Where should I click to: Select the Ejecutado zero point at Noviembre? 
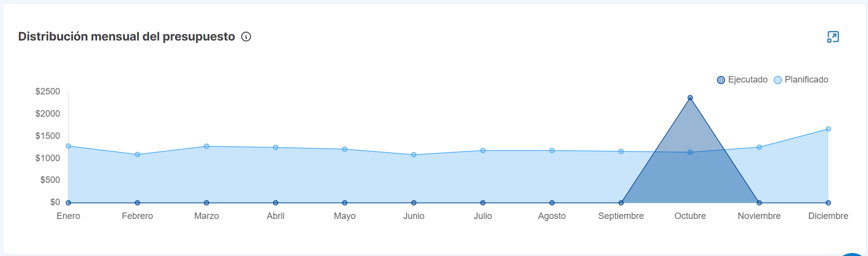(759, 203)
